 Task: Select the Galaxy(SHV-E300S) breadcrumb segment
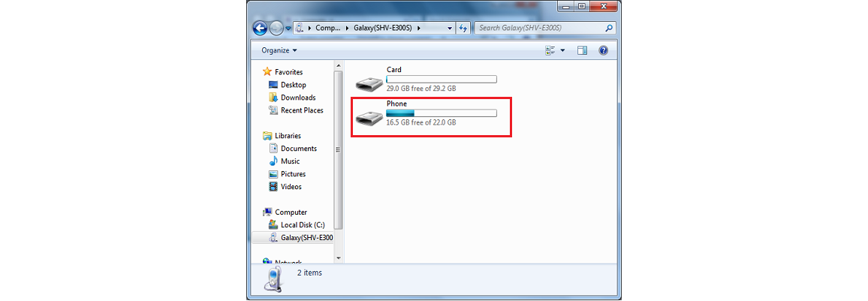point(382,28)
